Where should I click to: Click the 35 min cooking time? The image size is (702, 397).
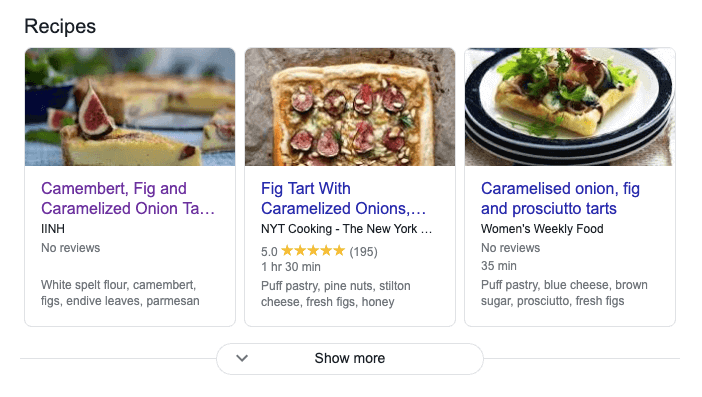click(499, 266)
